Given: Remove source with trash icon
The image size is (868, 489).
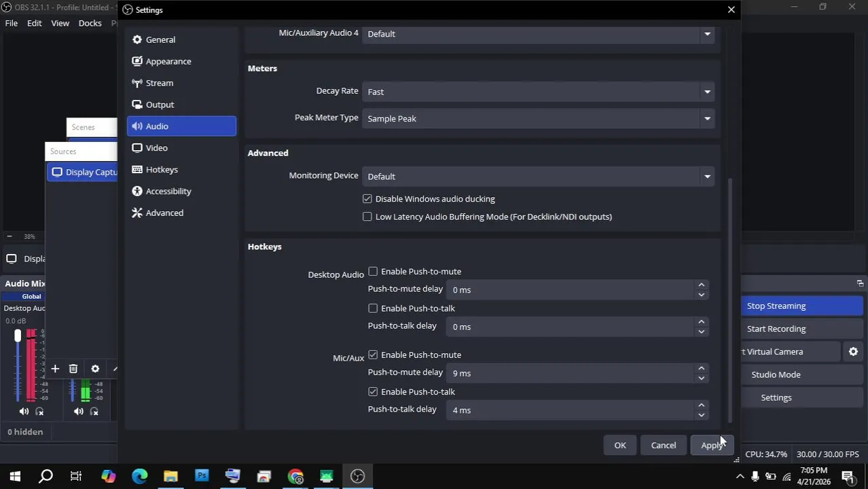Looking at the screenshot, I should (x=73, y=369).
